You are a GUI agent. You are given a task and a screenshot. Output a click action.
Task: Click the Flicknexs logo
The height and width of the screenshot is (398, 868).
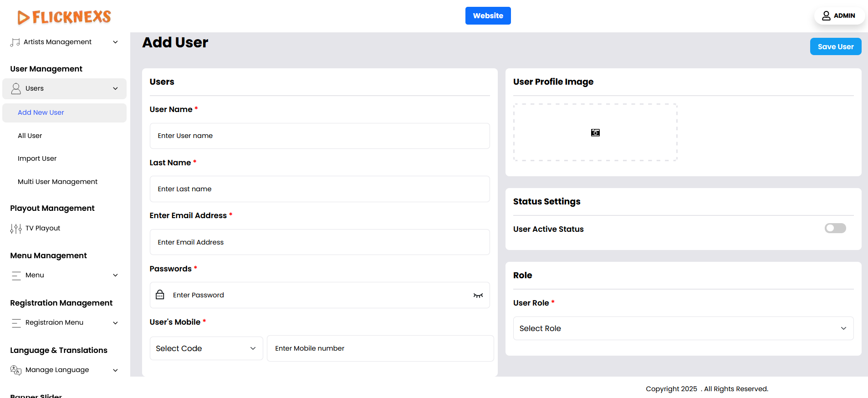point(64,17)
